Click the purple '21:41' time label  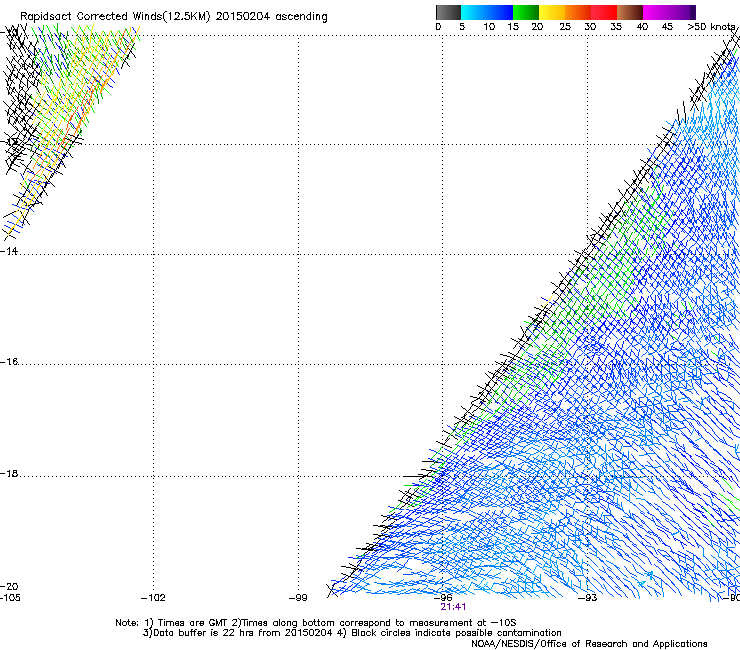pos(453,607)
